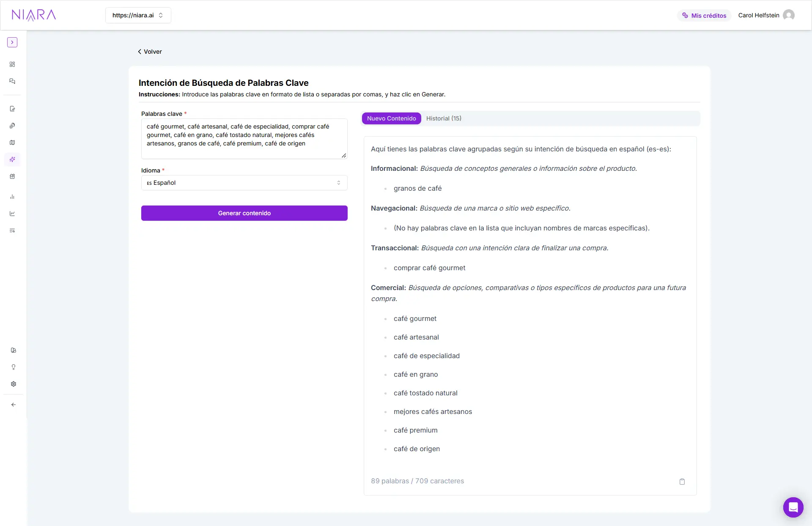Click the 'mejores cafés artesanos' list item
This screenshot has width=812, height=526.
coord(433,411)
